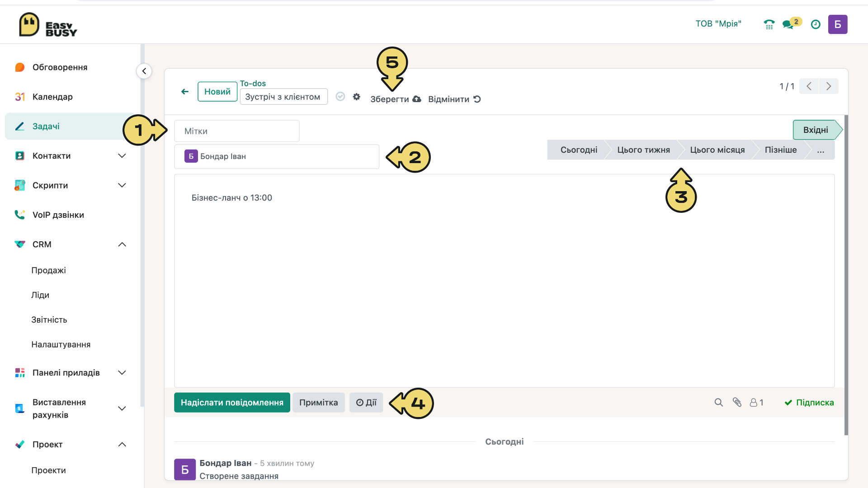Click the description text Бізнес-ланч о 13:00
868x488 pixels.
coord(232,198)
